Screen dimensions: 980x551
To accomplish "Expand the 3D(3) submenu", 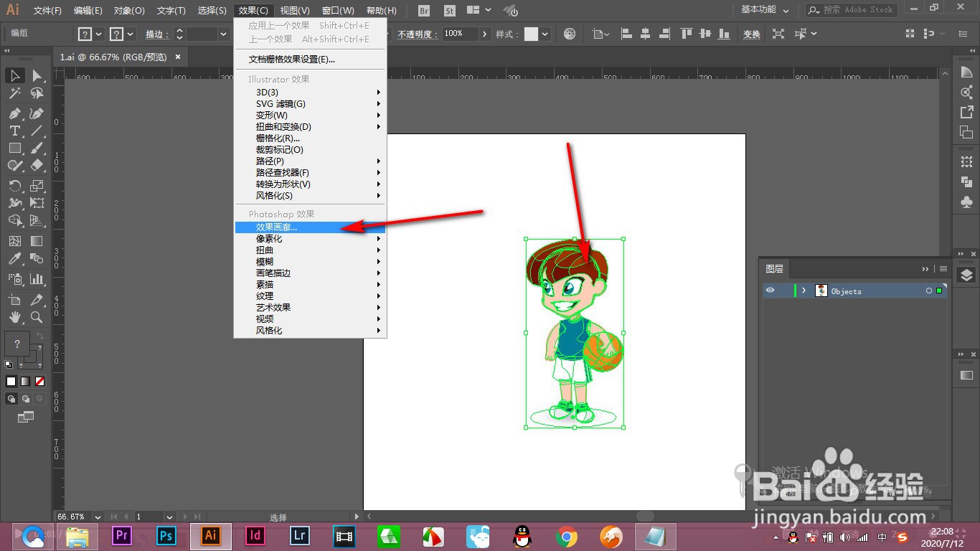I will 311,92.
